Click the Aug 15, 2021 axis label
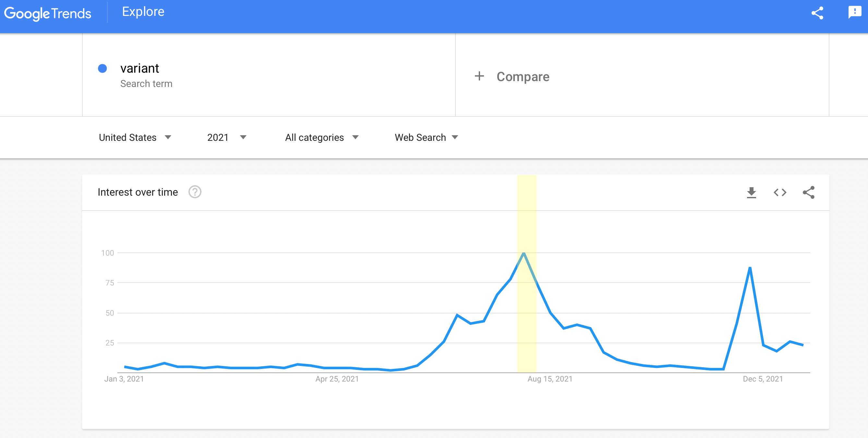868x438 pixels. point(550,379)
